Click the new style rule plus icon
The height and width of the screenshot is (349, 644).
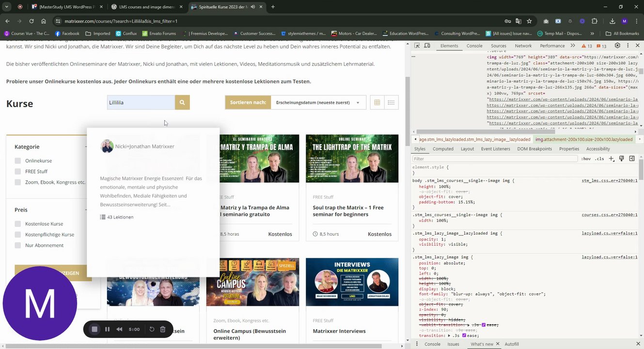pyautogui.click(x=611, y=159)
